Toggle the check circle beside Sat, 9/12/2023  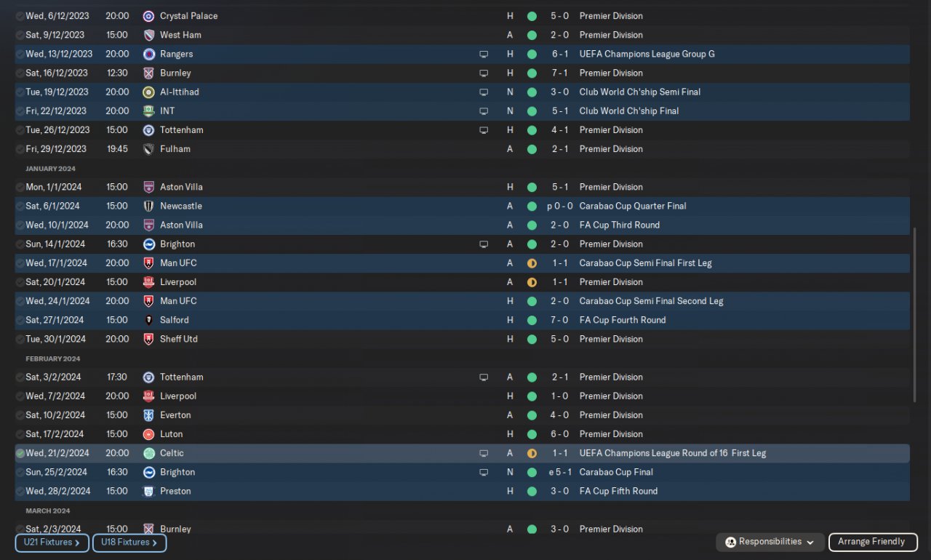coord(20,35)
